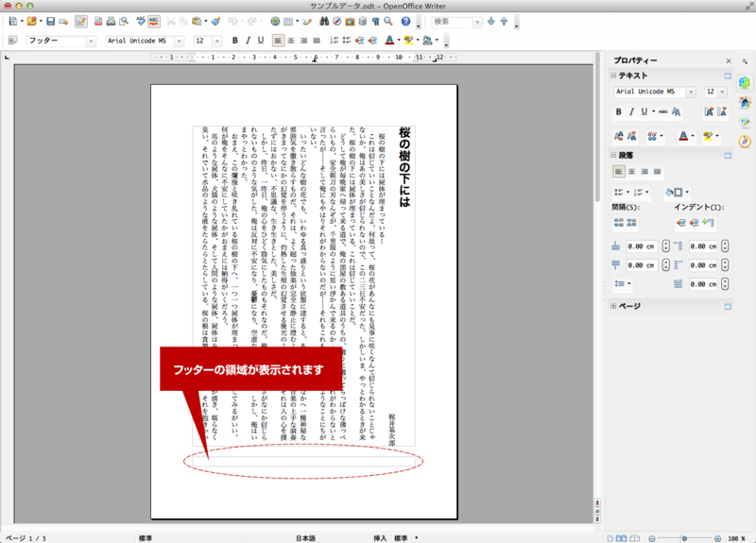Viewport: 756px width, 543px height.
Task: Open sidebar Properties deck tab
Action: (745, 82)
